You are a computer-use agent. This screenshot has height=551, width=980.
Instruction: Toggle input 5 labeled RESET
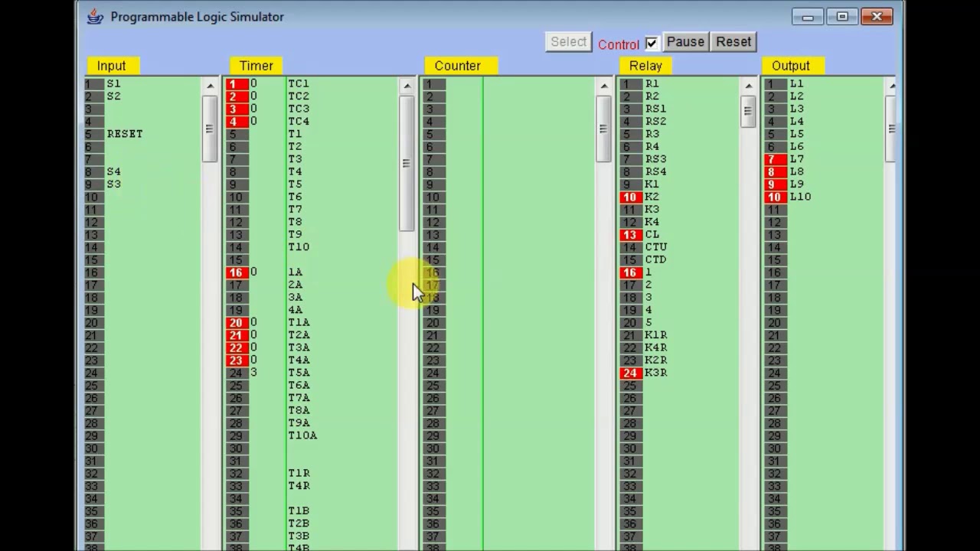click(x=93, y=134)
